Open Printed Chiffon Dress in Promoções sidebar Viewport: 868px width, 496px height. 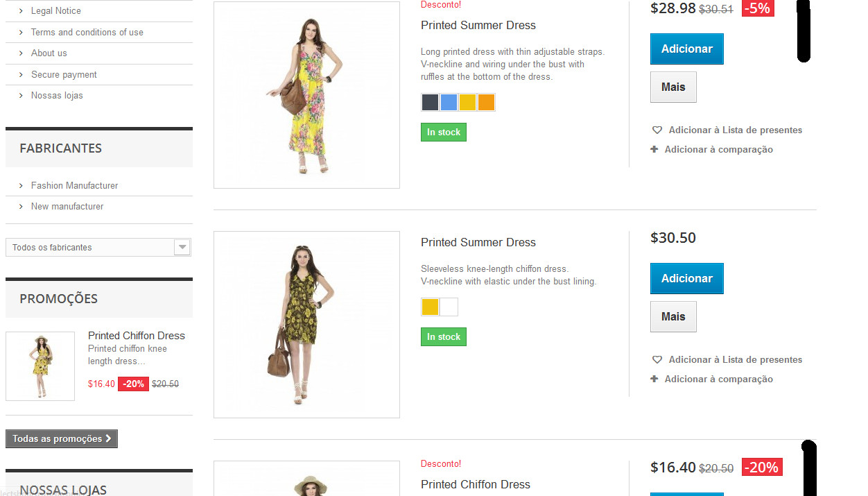(x=137, y=336)
